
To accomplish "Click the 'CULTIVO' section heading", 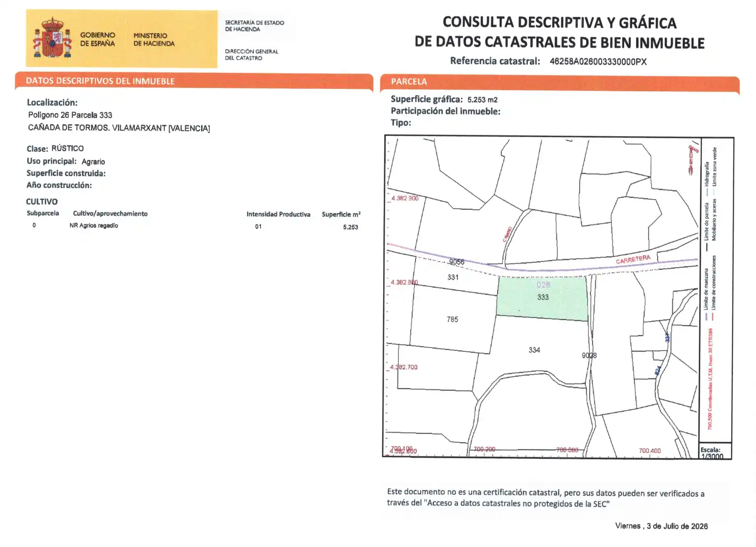I will pos(42,202).
